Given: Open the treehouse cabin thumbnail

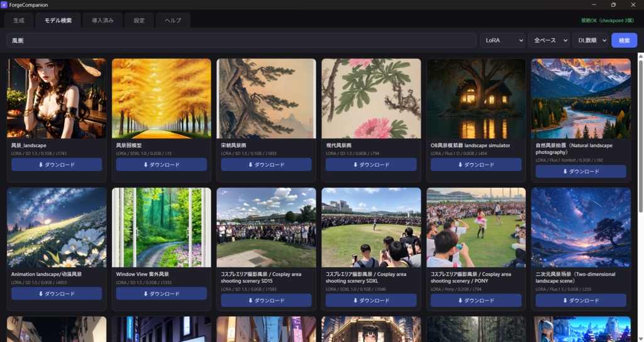Looking at the screenshot, I should (476, 99).
